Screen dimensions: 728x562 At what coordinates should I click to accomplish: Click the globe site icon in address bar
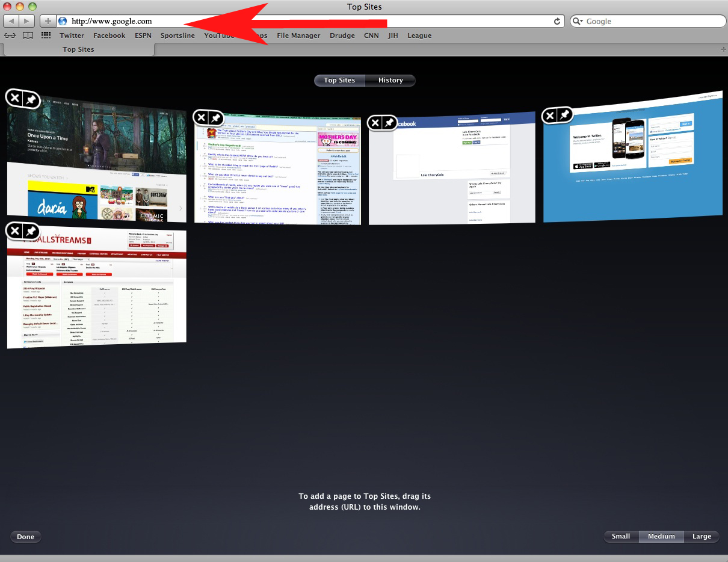click(63, 21)
